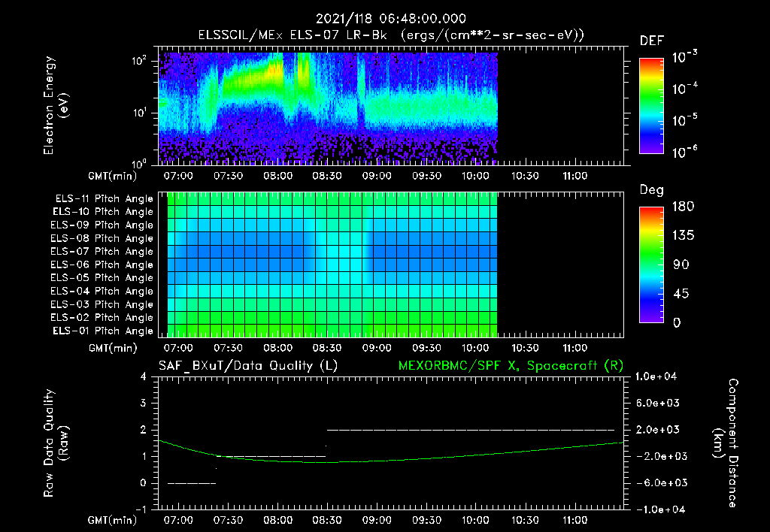Select the ELS-03 Pitch Angle row label
This screenshot has height=532, width=770.
[x=102, y=304]
